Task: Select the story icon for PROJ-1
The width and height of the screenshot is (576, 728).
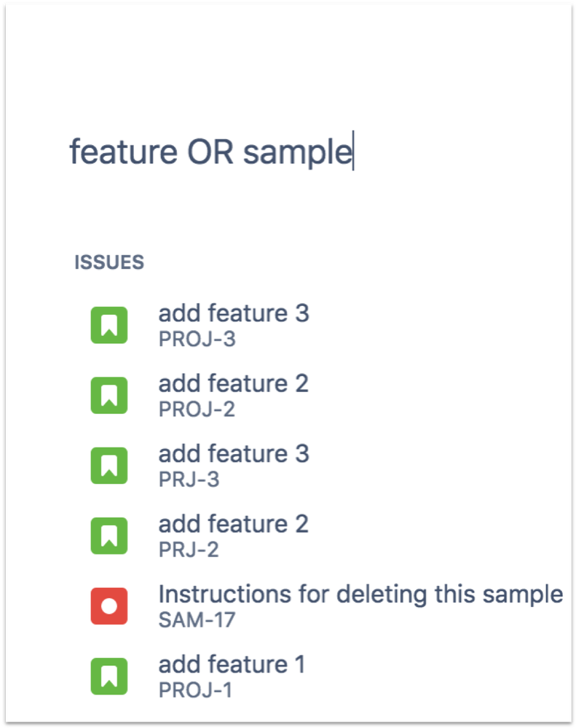Action: pyautogui.click(x=109, y=676)
